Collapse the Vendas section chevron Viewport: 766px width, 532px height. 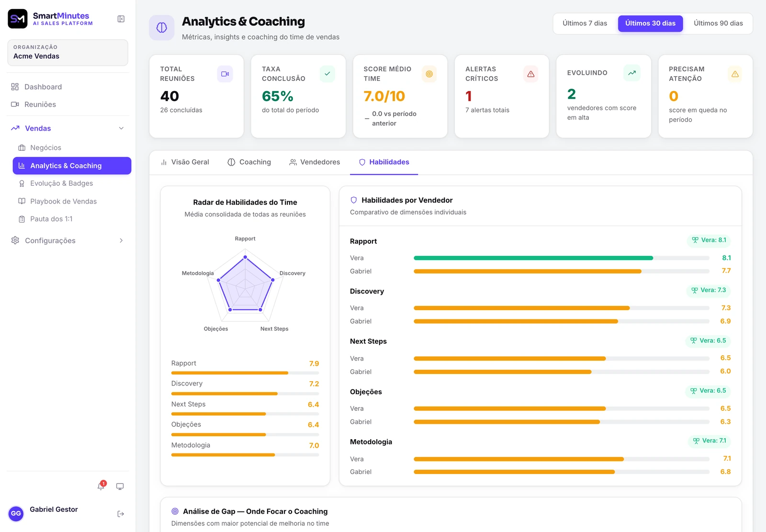(x=121, y=128)
